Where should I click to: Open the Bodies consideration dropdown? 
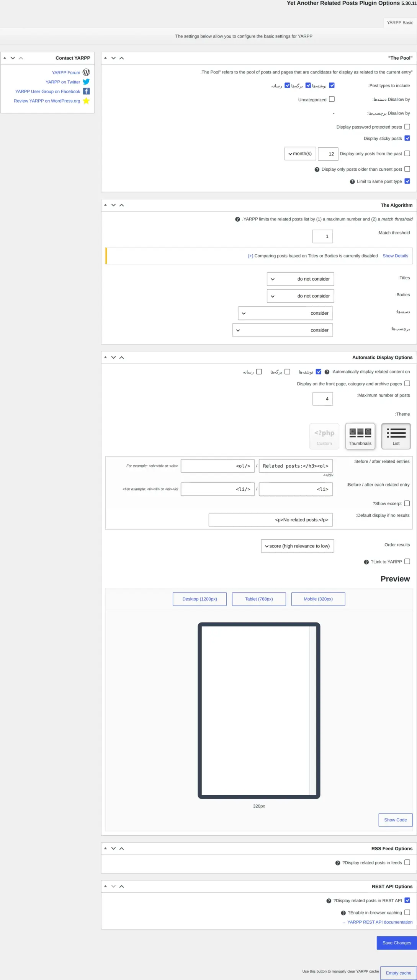(x=300, y=296)
